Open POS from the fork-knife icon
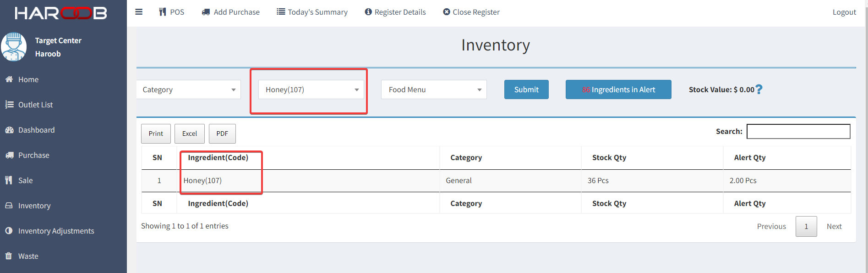This screenshot has width=868, height=273. click(x=163, y=12)
